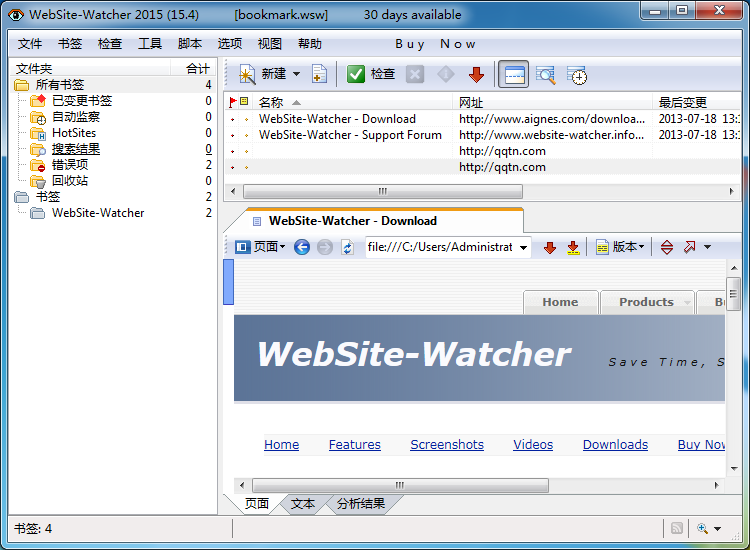This screenshot has height=550, width=750.
Task: Open the 新建 dropdown arrow
Action: tap(296, 74)
